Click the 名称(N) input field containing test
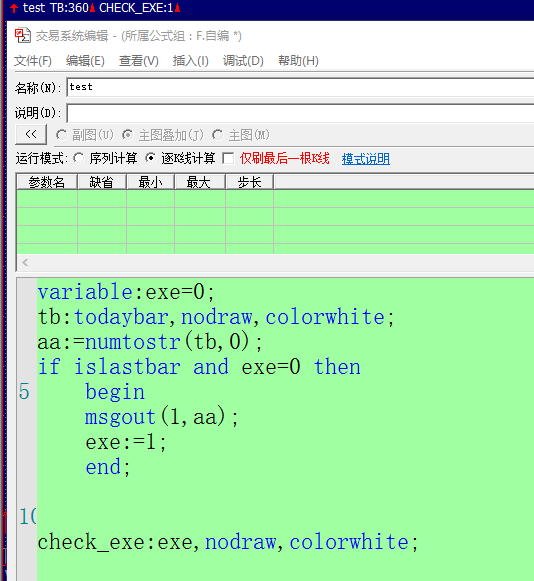The image size is (534, 581). click(300, 87)
